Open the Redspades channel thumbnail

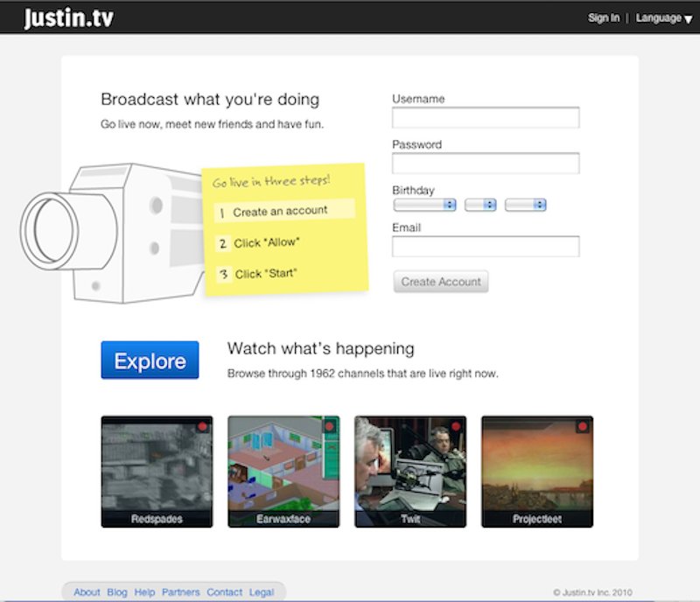(x=157, y=471)
